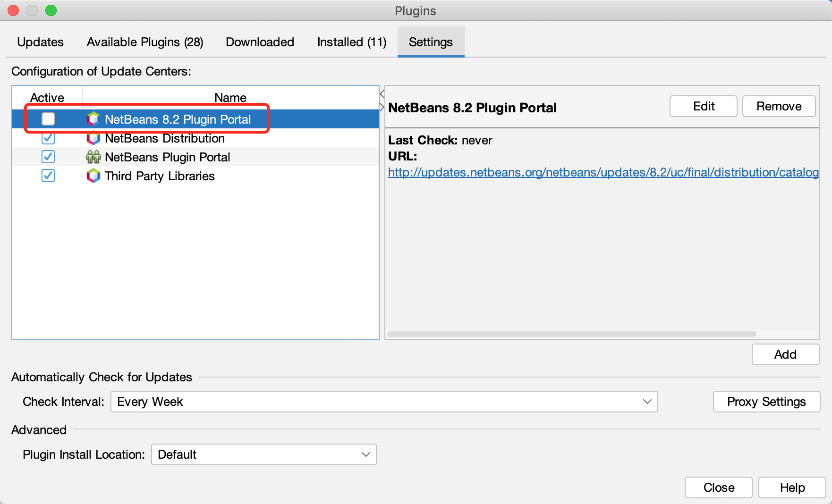
Task: Open the updates.netbeans.org catalog URL link
Action: tap(603, 172)
